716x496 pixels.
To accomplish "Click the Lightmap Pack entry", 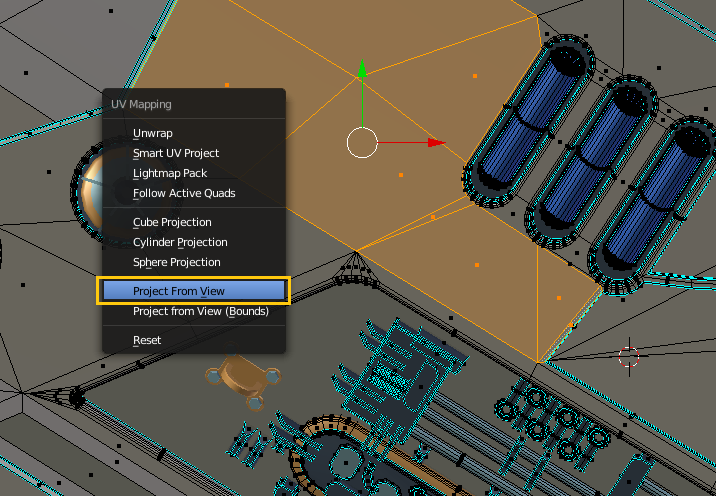I will [x=194, y=174].
